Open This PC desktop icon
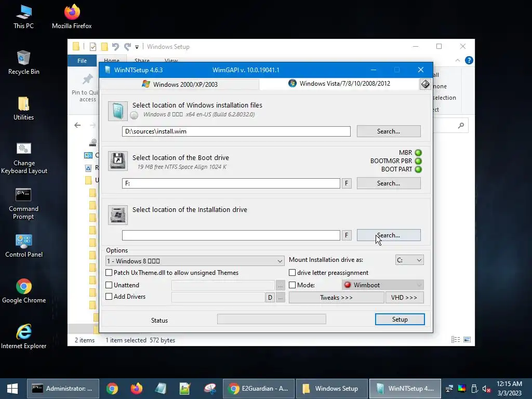532x399 pixels. (x=23, y=17)
